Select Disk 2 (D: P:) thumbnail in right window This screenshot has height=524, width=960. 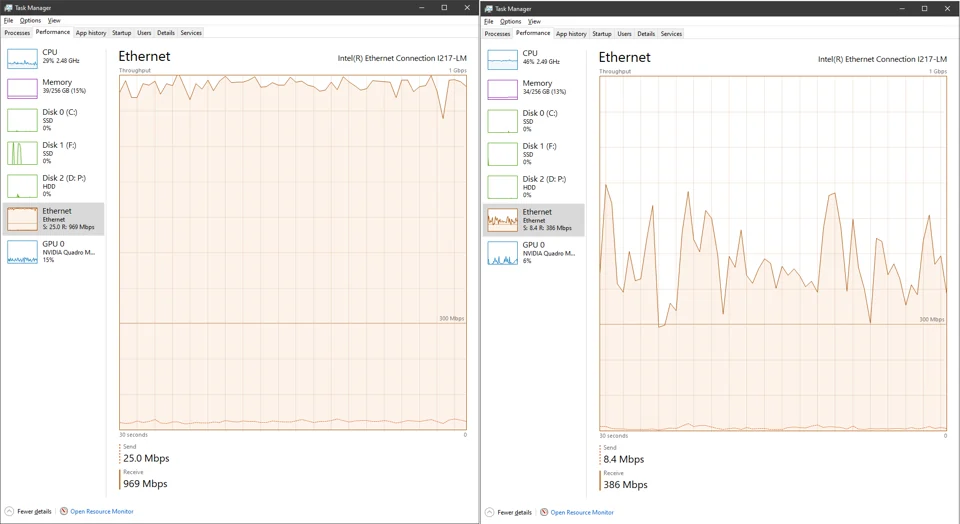click(x=502, y=187)
